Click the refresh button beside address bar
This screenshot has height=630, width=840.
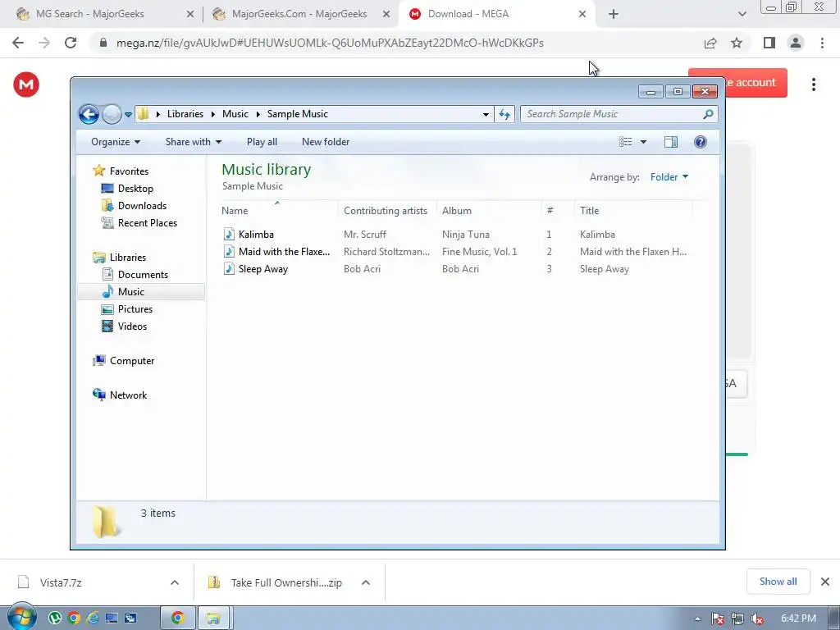[x=504, y=114]
